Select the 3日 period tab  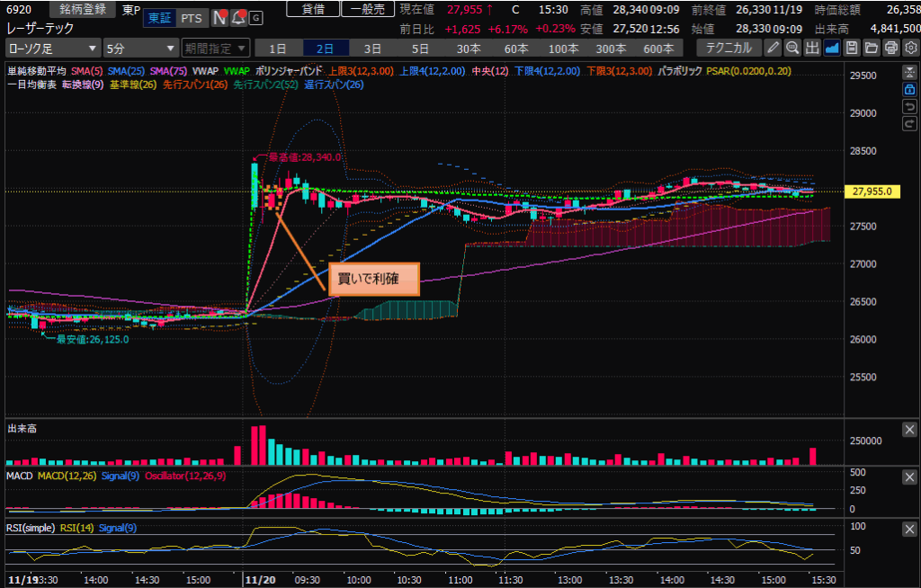click(372, 48)
